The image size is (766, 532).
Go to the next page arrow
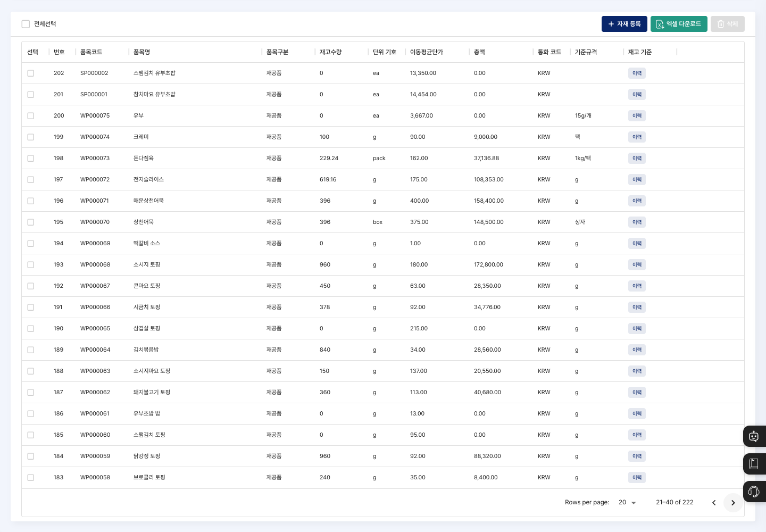[x=733, y=503]
